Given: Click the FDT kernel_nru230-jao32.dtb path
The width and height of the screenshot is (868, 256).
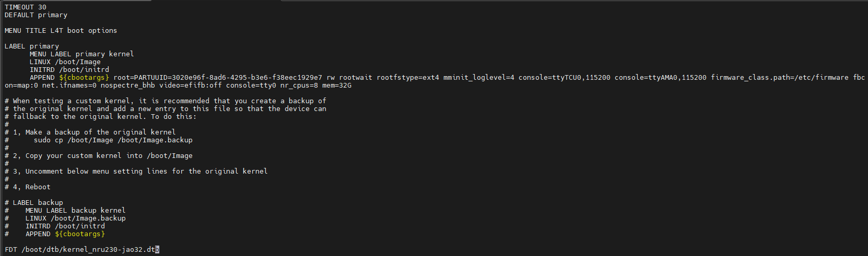Looking at the screenshot, I should (88, 250).
